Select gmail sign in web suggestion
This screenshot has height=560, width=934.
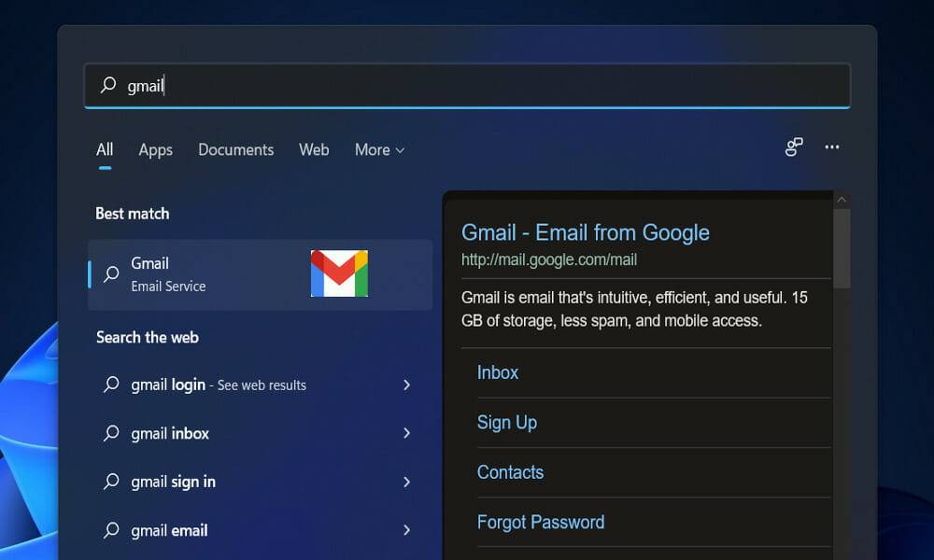tap(258, 482)
